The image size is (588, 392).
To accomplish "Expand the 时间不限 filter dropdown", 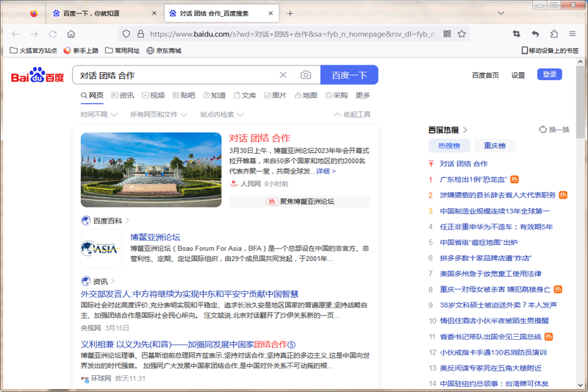I will coord(98,115).
